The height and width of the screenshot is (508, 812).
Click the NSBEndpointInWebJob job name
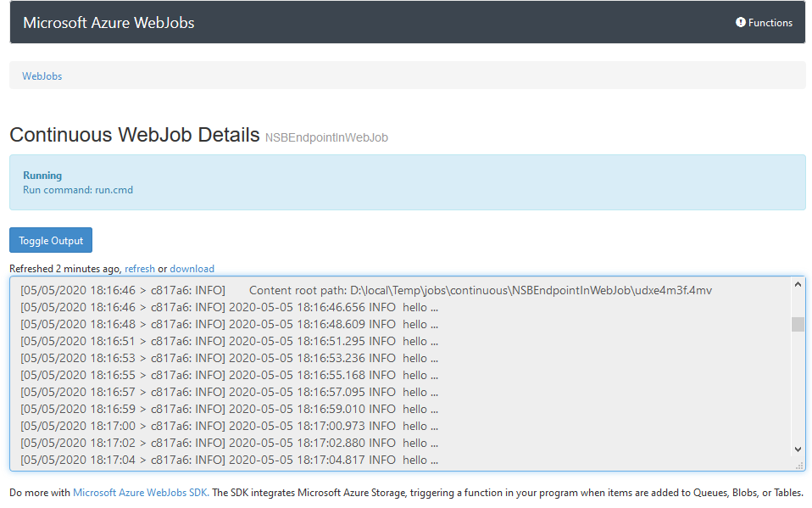coord(326,137)
